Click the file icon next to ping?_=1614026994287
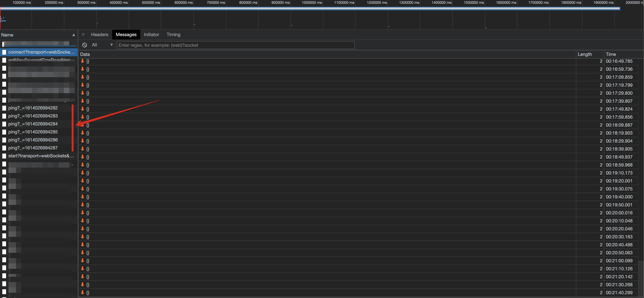Screen dimensions: 644x298 pyautogui.click(x=4, y=148)
